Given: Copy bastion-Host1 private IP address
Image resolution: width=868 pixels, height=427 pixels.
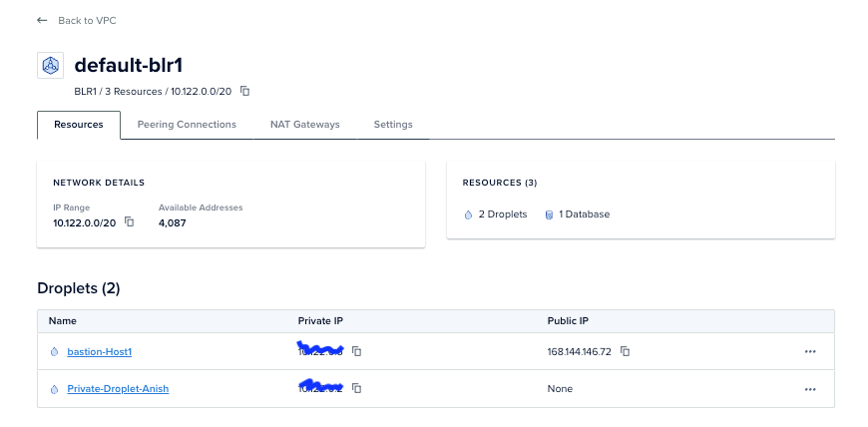Looking at the screenshot, I should 357,351.
